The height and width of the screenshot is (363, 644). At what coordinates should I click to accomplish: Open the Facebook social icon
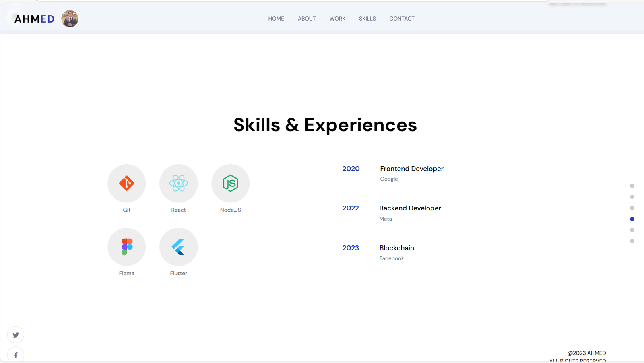[16, 355]
